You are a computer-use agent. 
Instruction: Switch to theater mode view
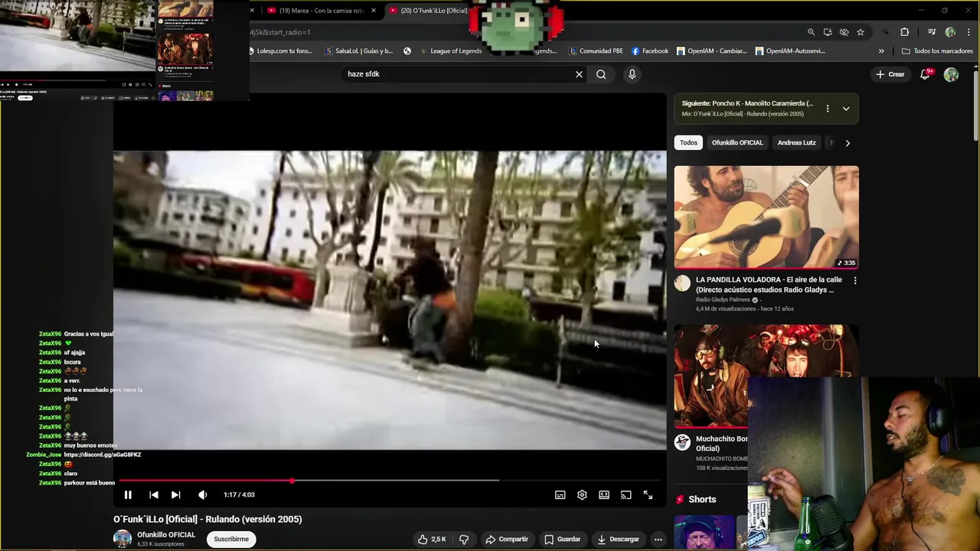[x=604, y=495]
